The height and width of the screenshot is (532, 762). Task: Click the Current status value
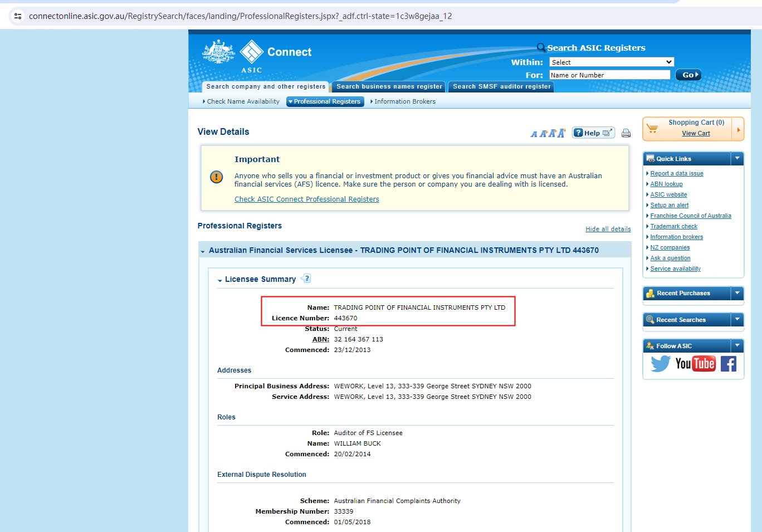coord(346,329)
